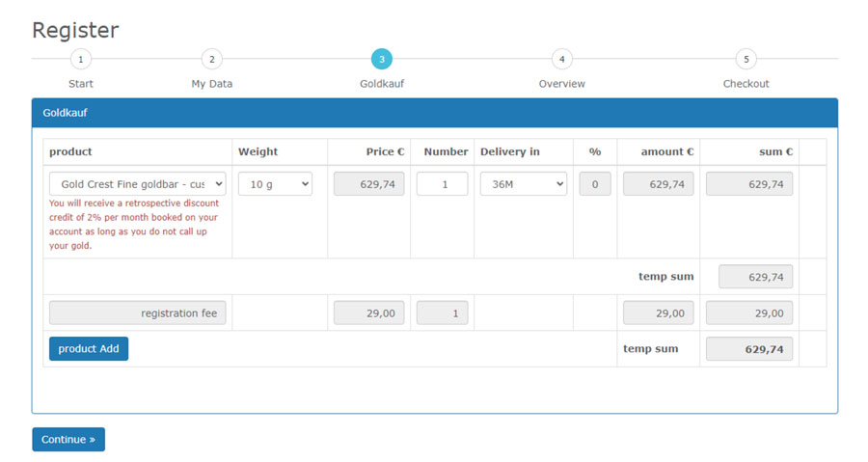Click the registration fee sum € field
Image resolution: width=868 pixels, height=462 pixels.
tap(748, 313)
